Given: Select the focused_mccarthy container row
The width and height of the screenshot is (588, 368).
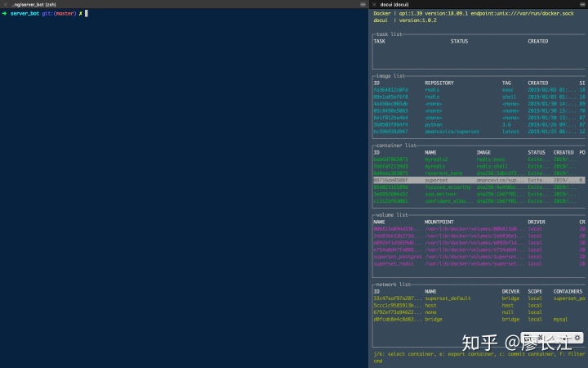Looking at the screenshot, I should [x=479, y=187].
